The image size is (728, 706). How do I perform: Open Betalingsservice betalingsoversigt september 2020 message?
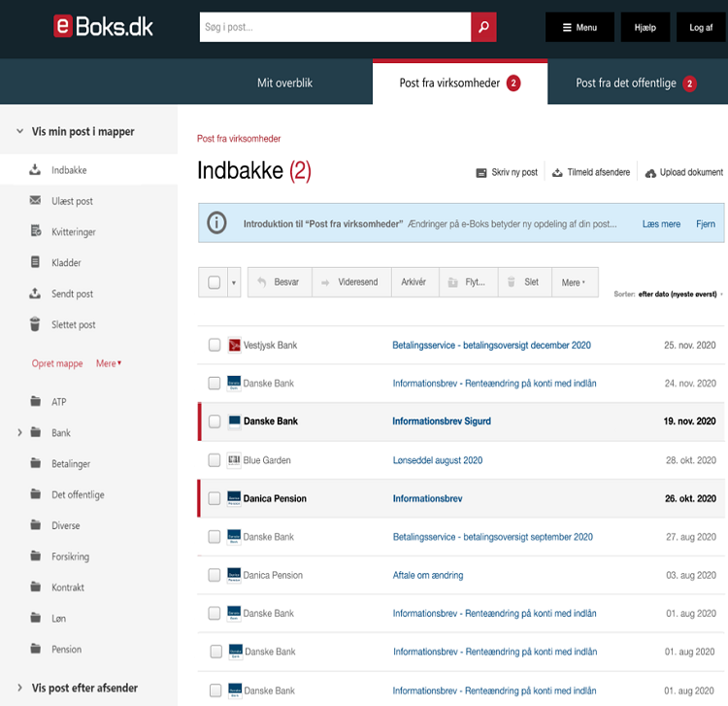click(x=492, y=537)
